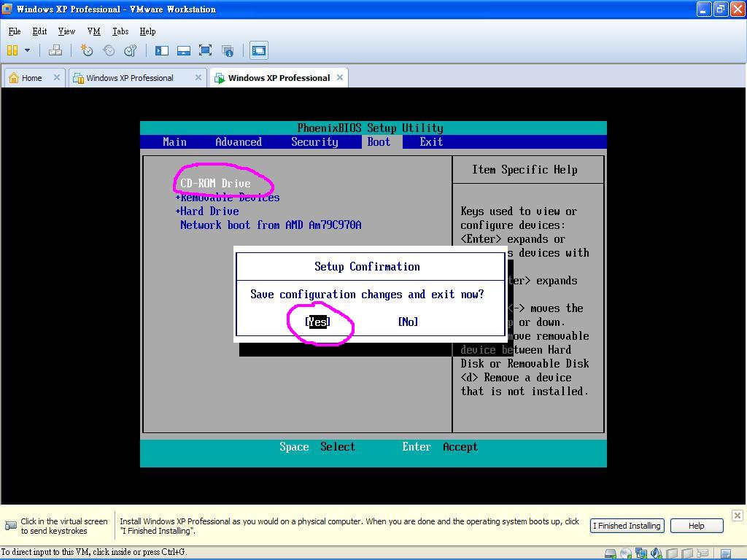This screenshot has width=747, height=560.
Task: Click the Space Select key hint
Action: 317,447
